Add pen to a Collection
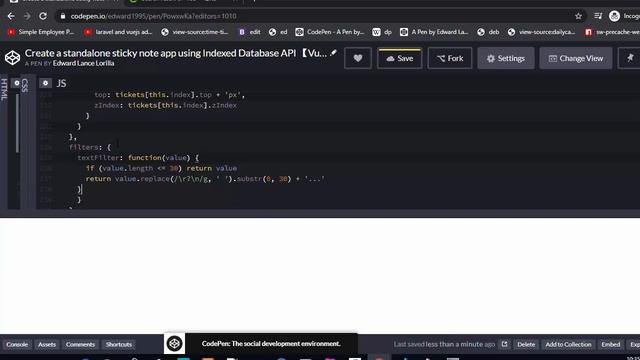The width and height of the screenshot is (640, 360). 568,344
